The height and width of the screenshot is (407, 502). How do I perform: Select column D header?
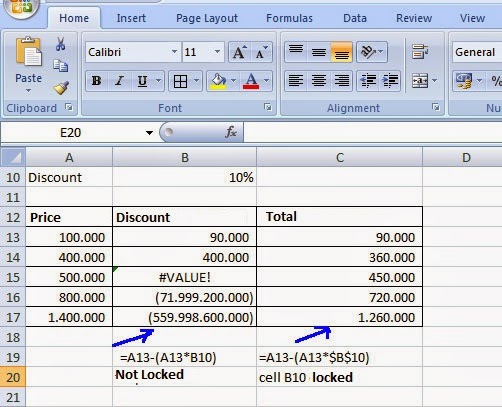pyautogui.click(x=463, y=157)
